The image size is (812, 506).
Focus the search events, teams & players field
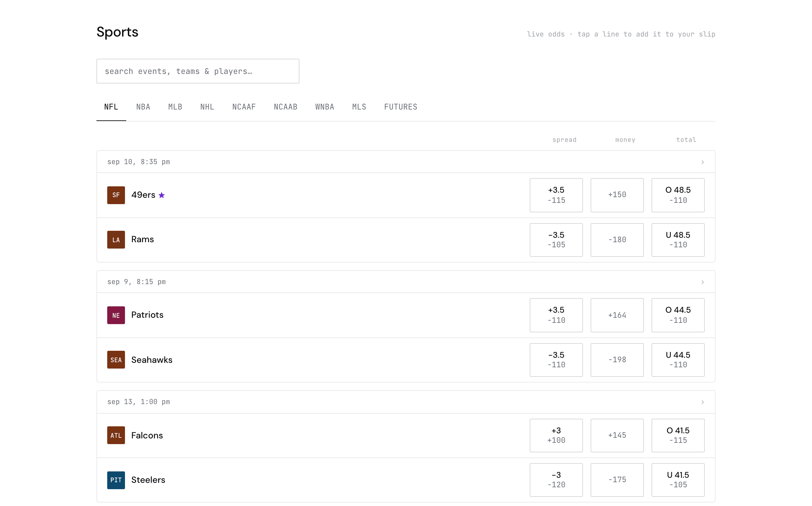click(x=198, y=71)
